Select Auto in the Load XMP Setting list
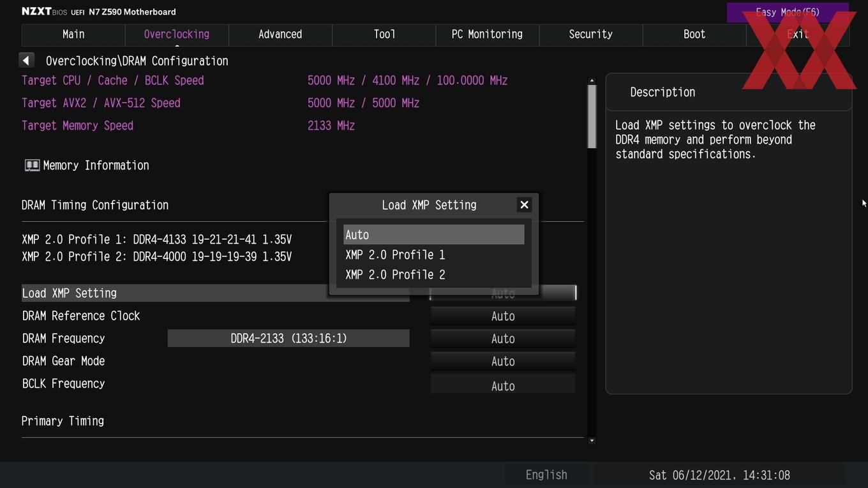Viewport: 868px width, 488px height. 433,235
